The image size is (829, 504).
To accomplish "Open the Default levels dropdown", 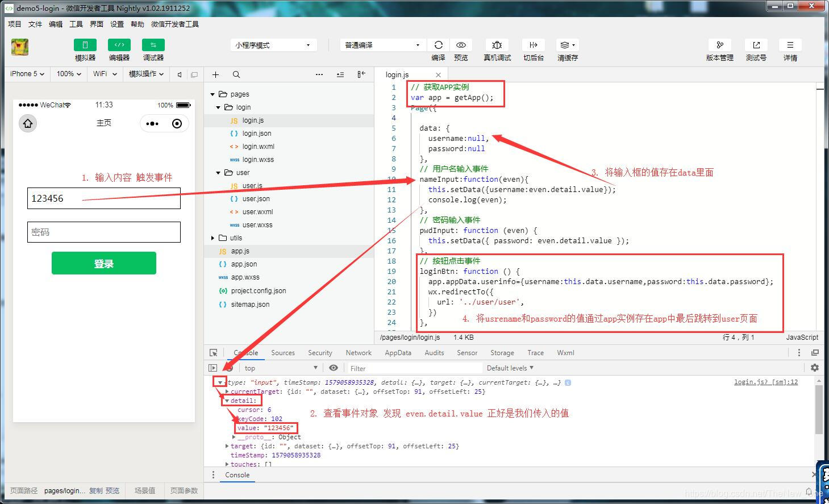I will 510,368.
